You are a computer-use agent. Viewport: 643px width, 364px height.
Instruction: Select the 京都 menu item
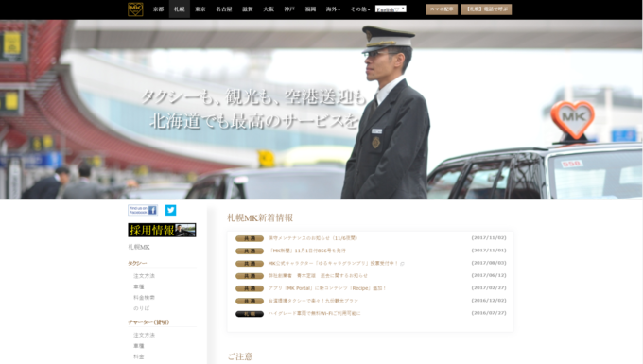pyautogui.click(x=158, y=9)
